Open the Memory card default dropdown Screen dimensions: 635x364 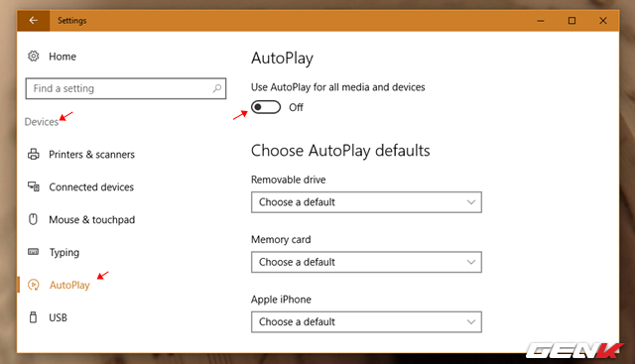tap(366, 262)
